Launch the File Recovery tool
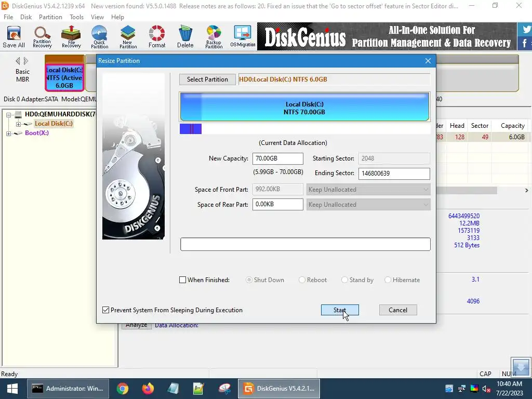Viewport: 532px width, 399px height. click(x=71, y=37)
